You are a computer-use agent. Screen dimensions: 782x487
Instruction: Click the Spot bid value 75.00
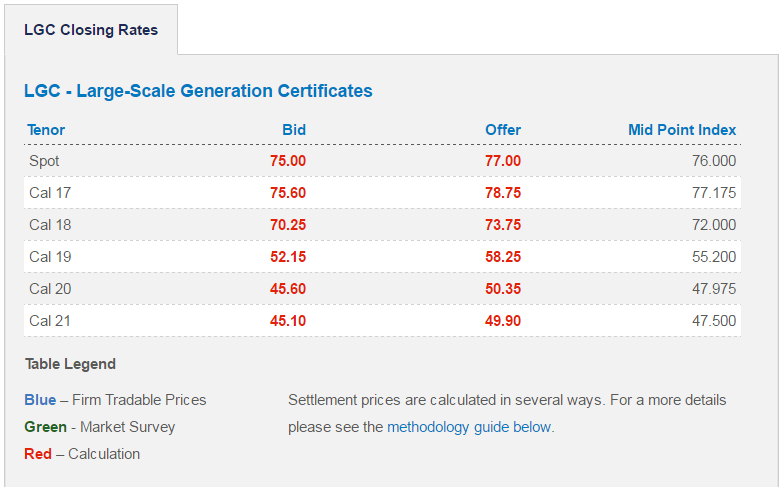pyautogui.click(x=288, y=161)
